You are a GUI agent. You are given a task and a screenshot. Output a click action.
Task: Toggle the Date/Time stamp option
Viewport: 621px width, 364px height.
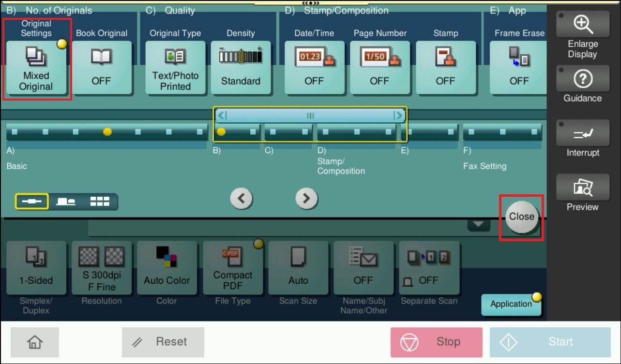coord(314,68)
